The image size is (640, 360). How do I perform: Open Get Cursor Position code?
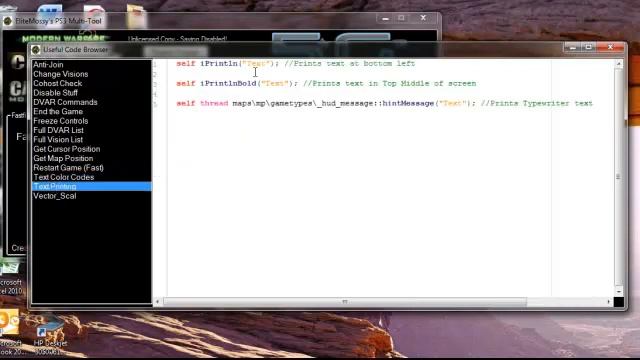67,149
